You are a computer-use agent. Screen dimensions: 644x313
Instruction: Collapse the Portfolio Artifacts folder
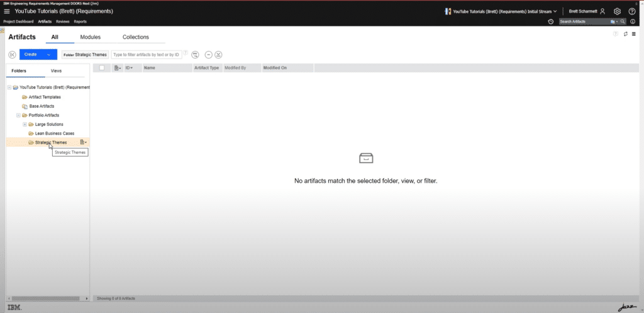pos(18,115)
